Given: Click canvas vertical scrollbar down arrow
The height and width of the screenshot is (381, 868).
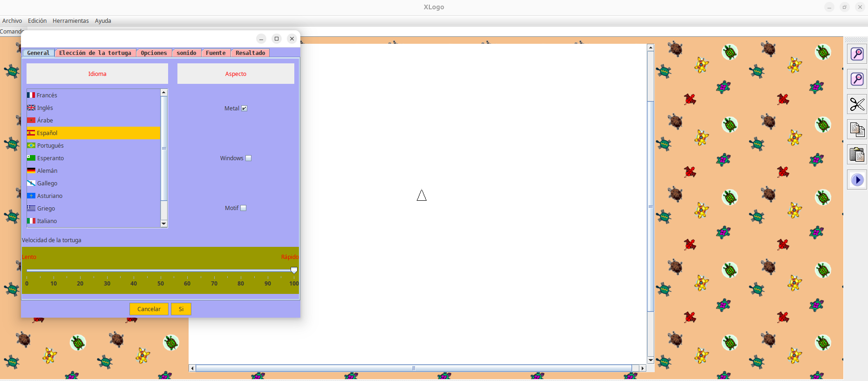Looking at the screenshot, I should (651, 360).
